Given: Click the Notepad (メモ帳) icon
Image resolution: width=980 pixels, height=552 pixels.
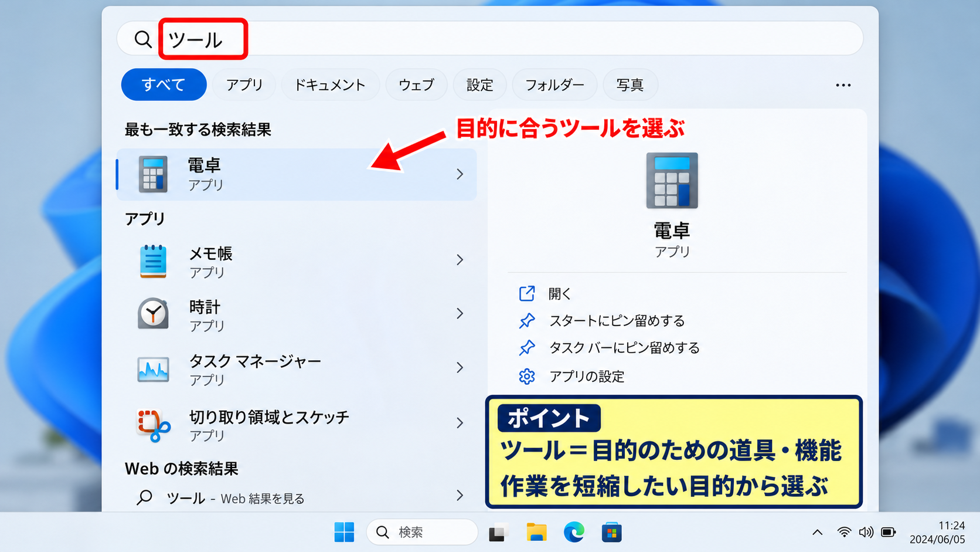Looking at the screenshot, I should click(x=153, y=261).
